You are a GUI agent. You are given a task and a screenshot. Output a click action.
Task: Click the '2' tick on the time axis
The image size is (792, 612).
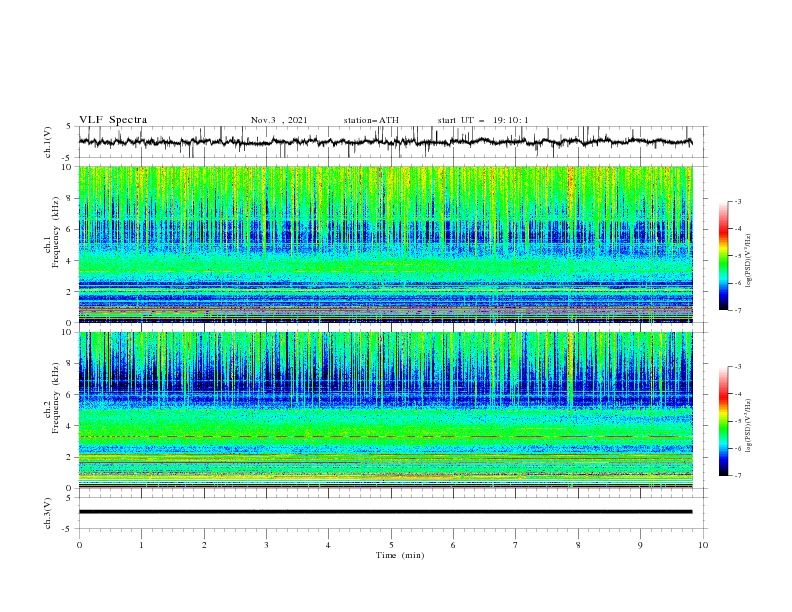click(204, 545)
